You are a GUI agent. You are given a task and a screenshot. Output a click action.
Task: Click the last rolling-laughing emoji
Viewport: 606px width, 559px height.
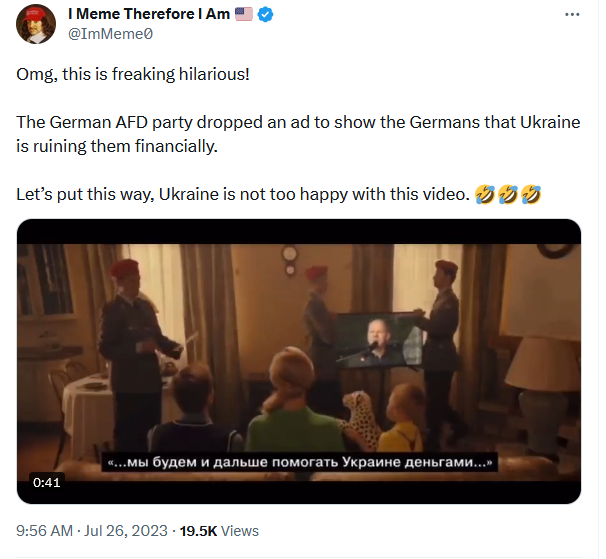coord(531,194)
